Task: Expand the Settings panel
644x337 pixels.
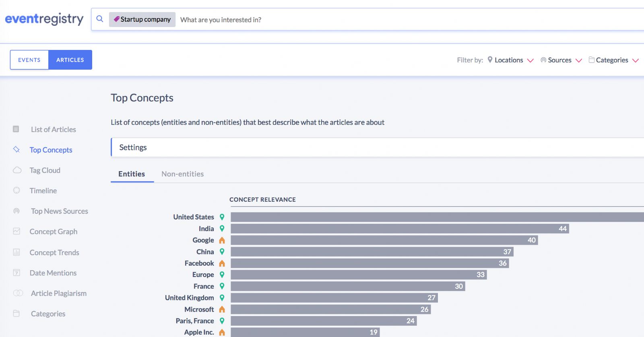Action: (x=378, y=147)
